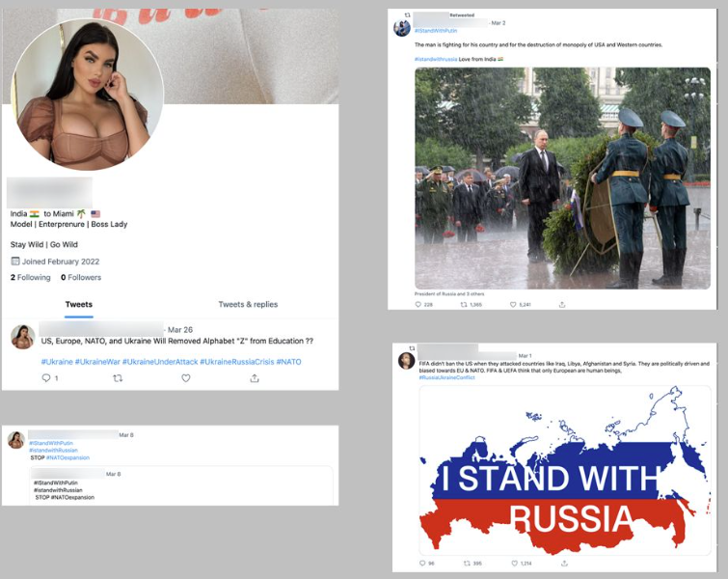
Task: Share the I Stand With Russia tweet
Action: [565, 564]
